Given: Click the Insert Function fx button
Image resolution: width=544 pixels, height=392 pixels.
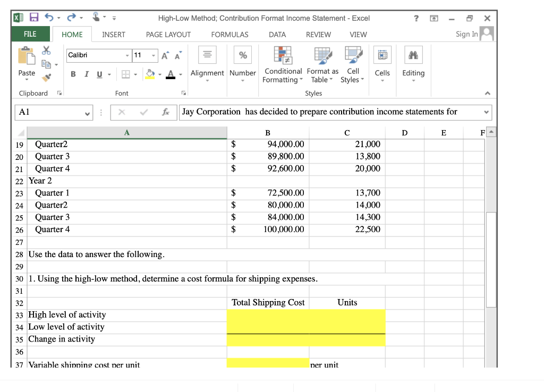Looking at the screenshot, I should coord(165,112).
